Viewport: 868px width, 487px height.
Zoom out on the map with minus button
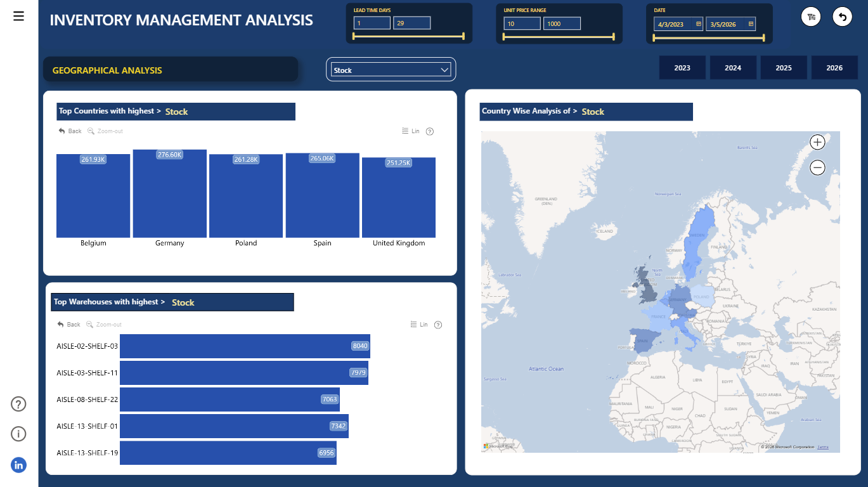click(x=818, y=167)
